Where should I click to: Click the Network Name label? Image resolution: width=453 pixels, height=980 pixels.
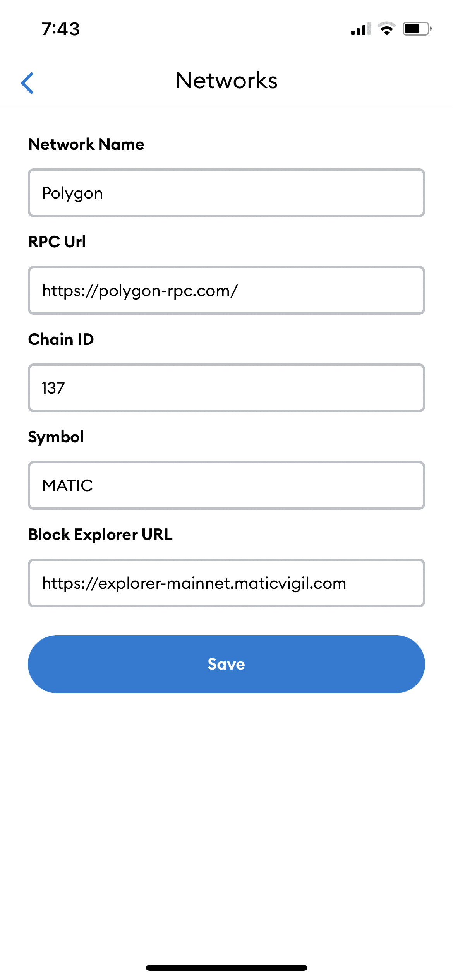(86, 144)
